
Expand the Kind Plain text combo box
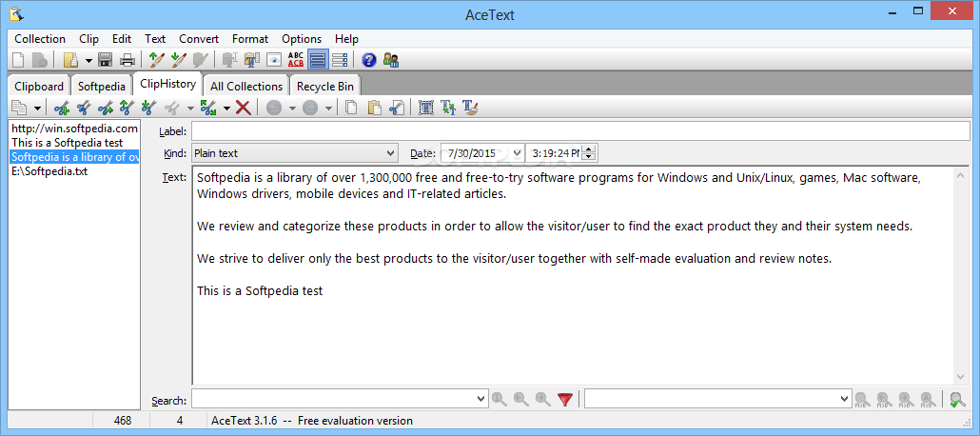pos(391,152)
